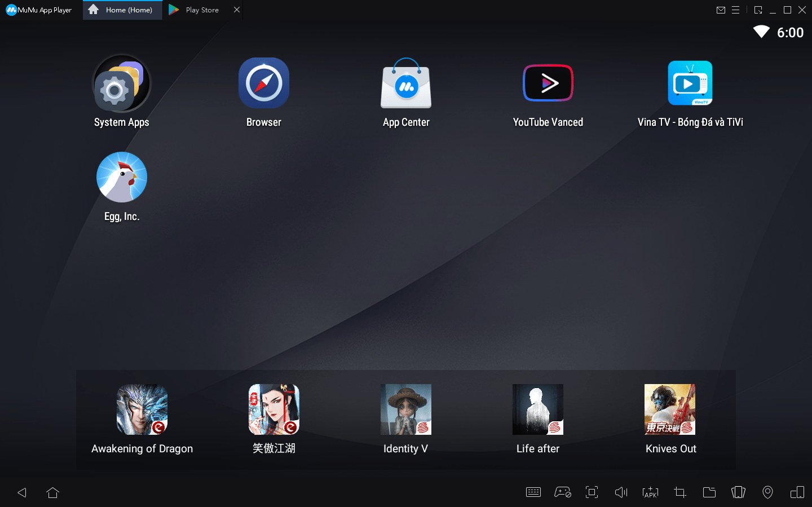Open the MuMu main menu

click(x=735, y=10)
